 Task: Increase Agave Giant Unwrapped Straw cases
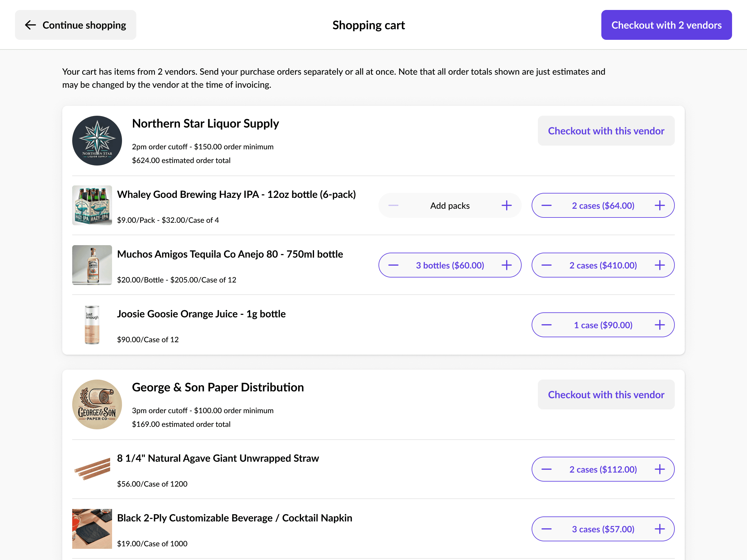pyautogui.click(x=659, y=469)
